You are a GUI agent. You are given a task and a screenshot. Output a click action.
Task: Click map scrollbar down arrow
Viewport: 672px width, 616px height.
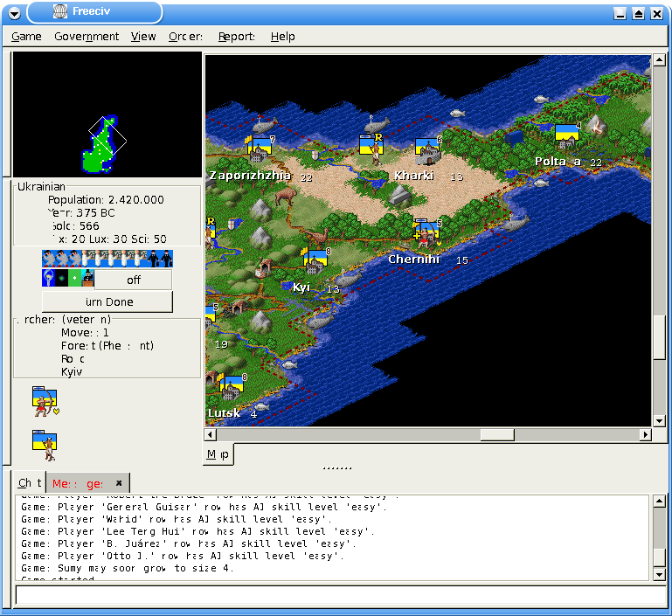click(660, 421)
